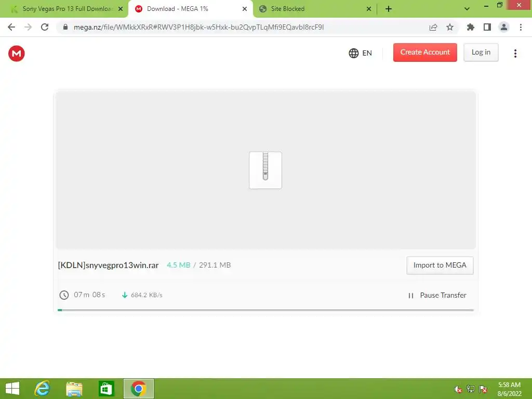This screenshot has height=399, width=532.
Task: Click the 07 m 08 s remaining time
Action: click(89, 295)
